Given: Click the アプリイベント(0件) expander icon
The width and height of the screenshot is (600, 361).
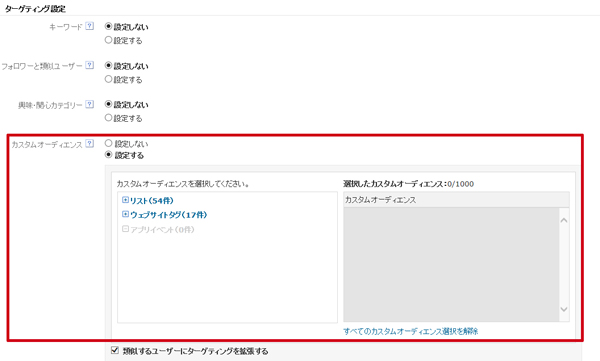Looking at the screenshot, I should (125, 229).
